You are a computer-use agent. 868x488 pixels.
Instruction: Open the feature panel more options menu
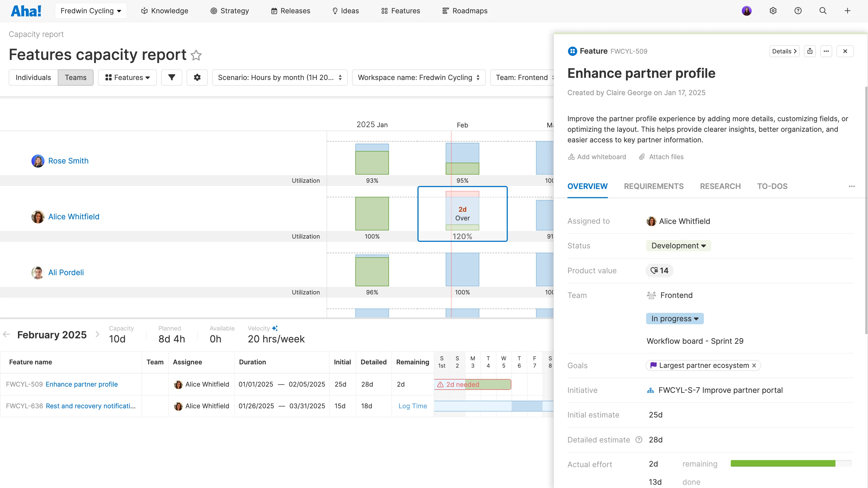point(826,51)
